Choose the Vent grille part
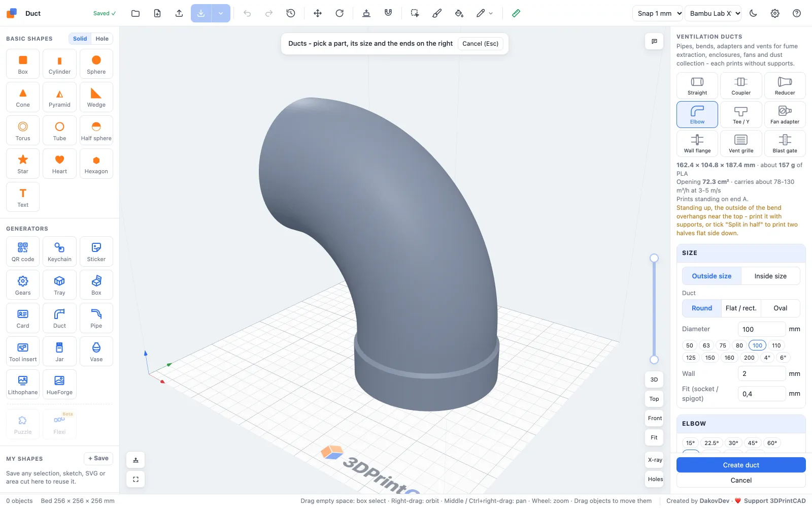Viewport: 812px width, 508px height. coord(741,143)
